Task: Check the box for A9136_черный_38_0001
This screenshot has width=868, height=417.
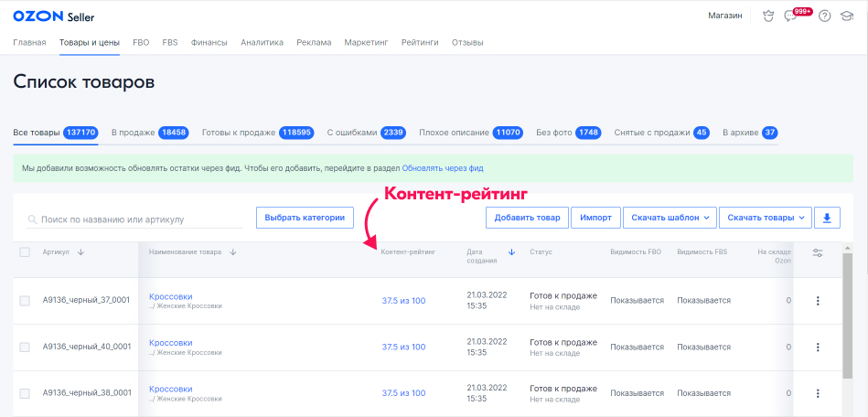Action: [x=25, y=393]
